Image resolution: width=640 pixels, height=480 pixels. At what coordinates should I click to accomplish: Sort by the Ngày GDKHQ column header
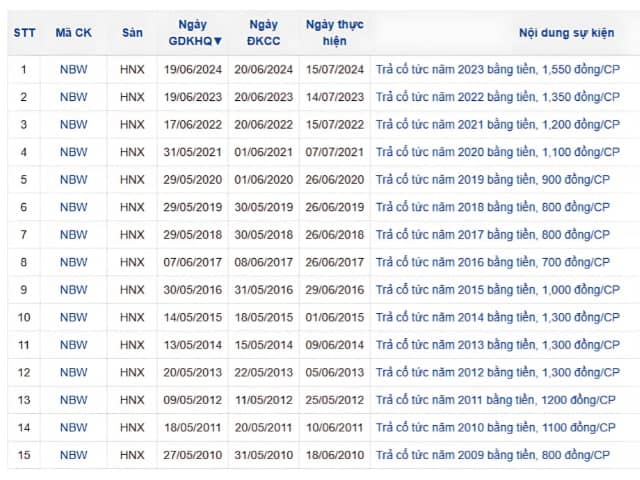(195, 33)
